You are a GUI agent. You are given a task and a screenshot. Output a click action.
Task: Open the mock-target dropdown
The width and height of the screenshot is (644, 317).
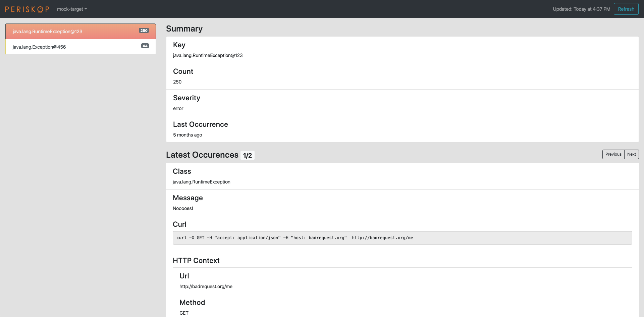(72, 9)
